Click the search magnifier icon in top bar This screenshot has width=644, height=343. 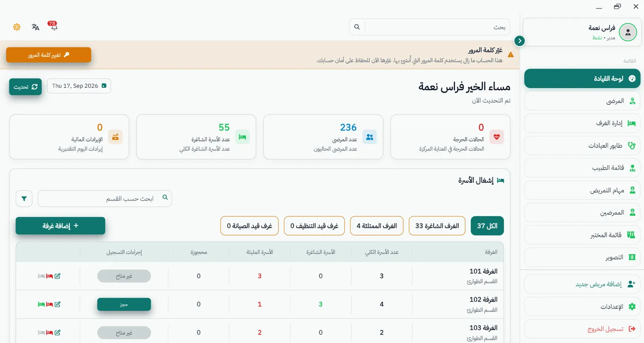tap(357, 27)
